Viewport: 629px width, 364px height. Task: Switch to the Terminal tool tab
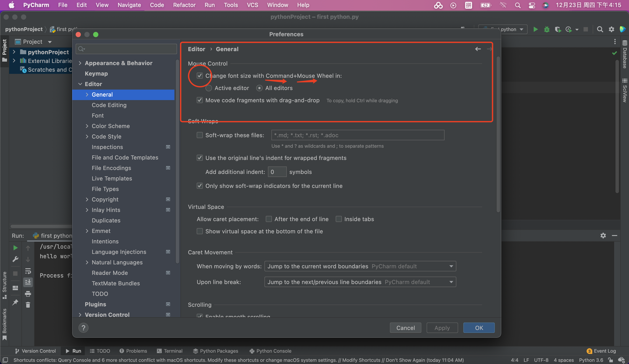170,351
